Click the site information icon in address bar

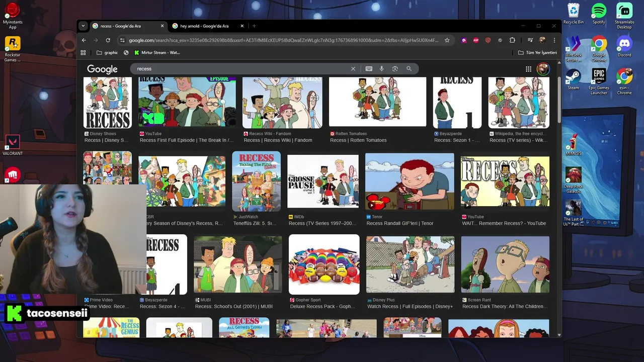[x=122, y=40]
